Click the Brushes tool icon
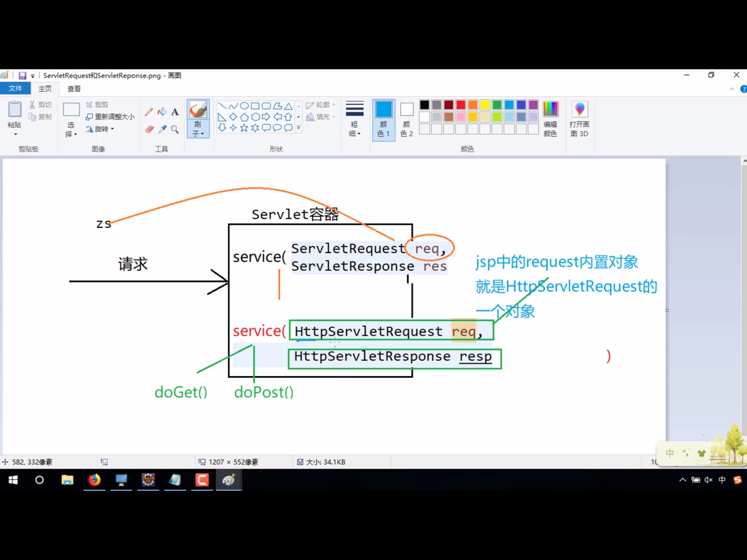 click(198, 109)
